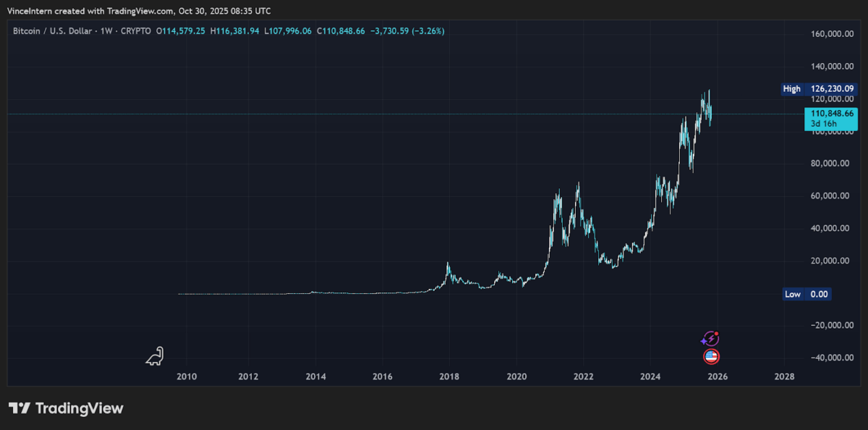Click the TradingView wordmark text
Screen dimensions: 868x430
[x=80, y=408]
